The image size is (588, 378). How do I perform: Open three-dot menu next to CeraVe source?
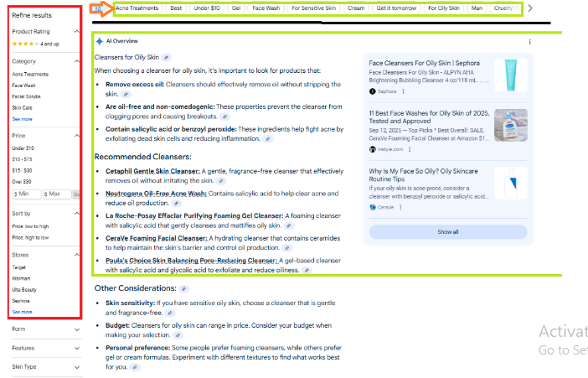[401, 206]
